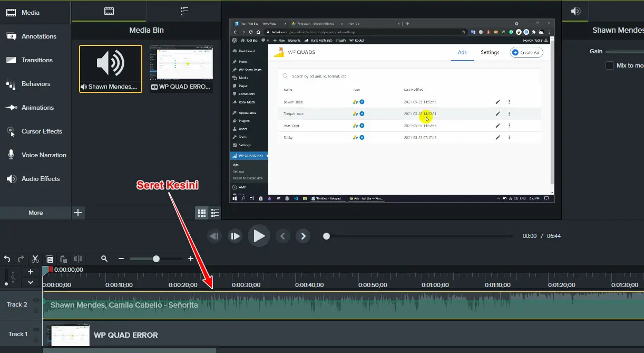Open the audio properties speaker tab
The height and width of the screenshot is (353, 644).
(576, 11)
